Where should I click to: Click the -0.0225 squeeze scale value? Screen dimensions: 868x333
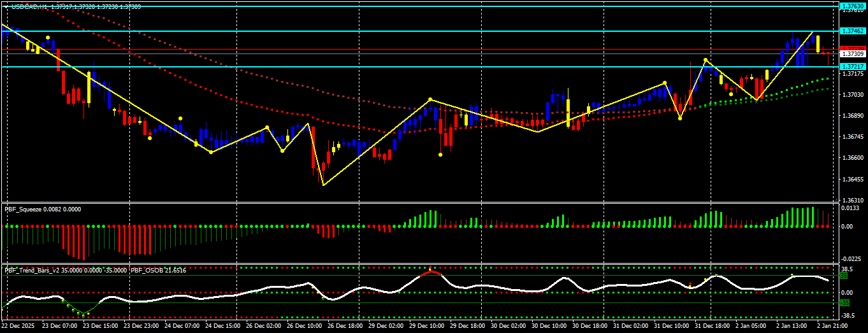coord(851,259)
